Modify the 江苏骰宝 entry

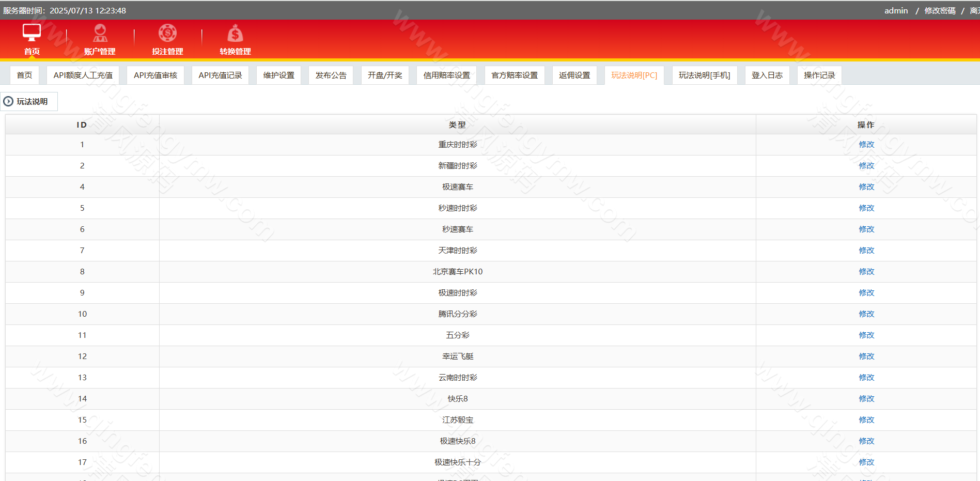pos(866,420)
